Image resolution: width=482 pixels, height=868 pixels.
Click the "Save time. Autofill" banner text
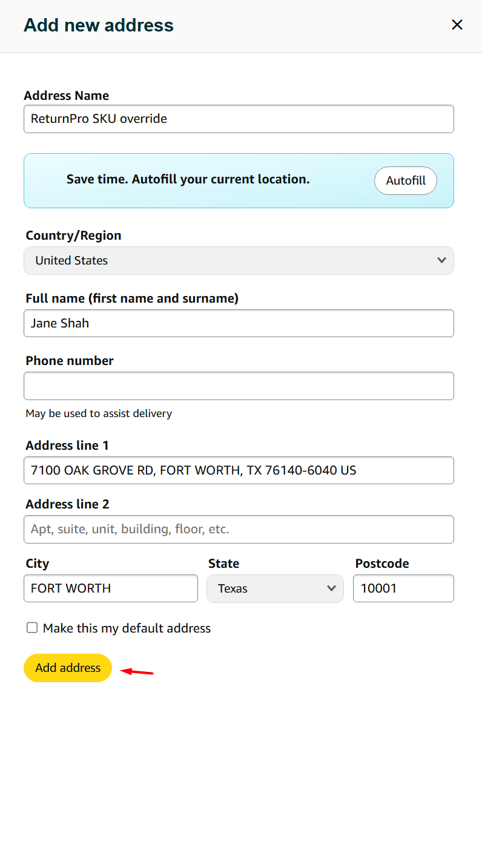pyautogui.click(x=188, y=180)
